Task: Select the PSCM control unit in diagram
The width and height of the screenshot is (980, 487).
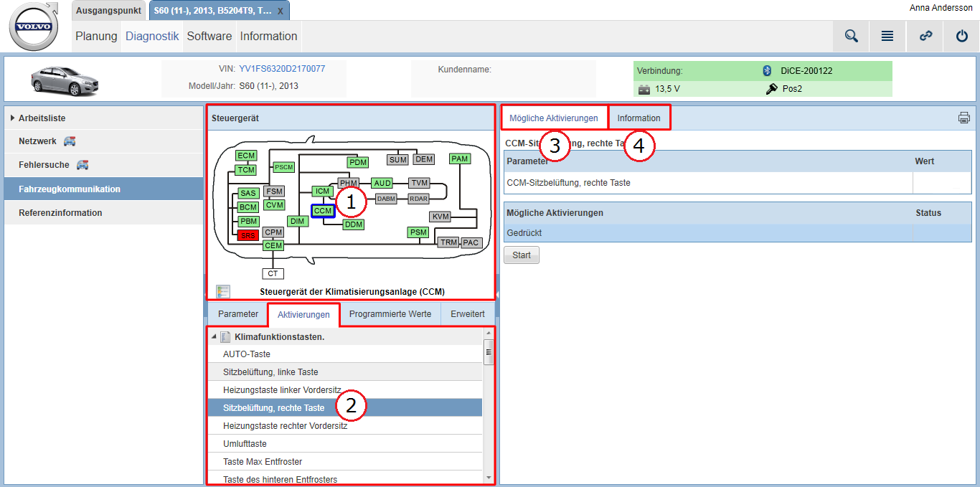Action: tap(284, 167)
